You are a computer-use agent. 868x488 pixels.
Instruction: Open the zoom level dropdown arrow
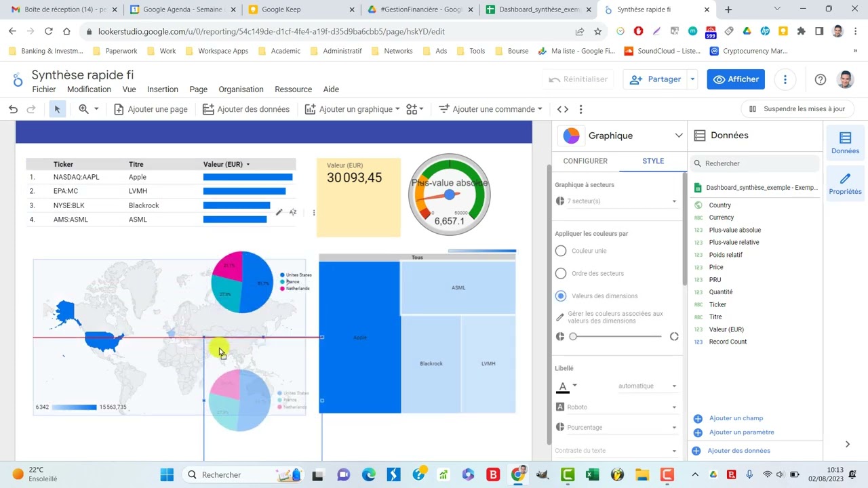click(x=96, y=109)
